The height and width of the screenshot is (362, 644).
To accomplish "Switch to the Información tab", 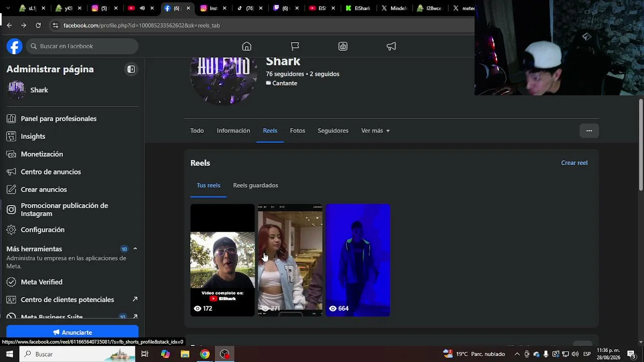I will 233,131.
